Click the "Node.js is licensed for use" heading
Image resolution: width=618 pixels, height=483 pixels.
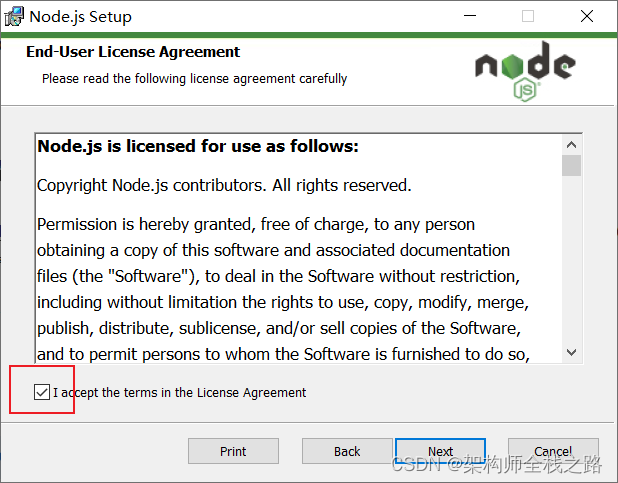(198, 147)
